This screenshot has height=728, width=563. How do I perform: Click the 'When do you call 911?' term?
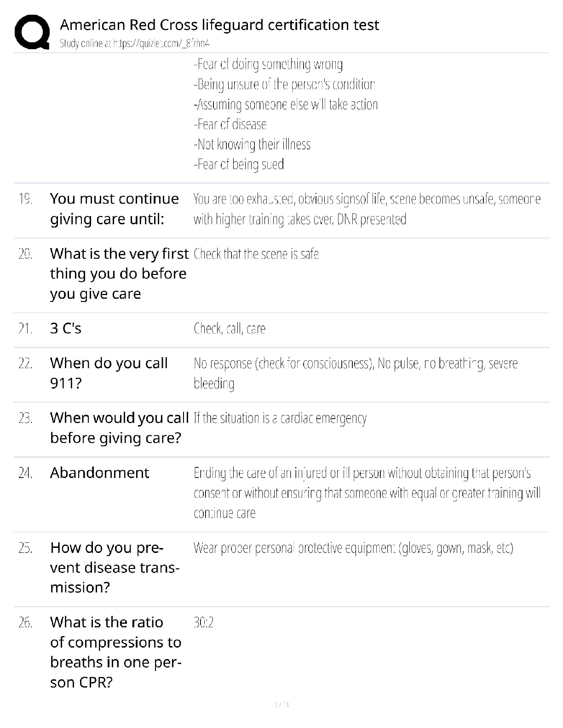109,373
